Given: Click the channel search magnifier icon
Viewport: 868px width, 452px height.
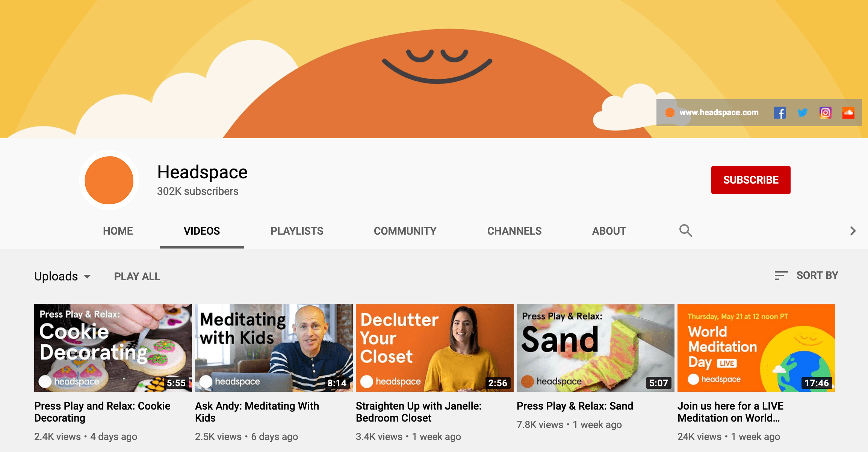Looking at the screenshot, I should tap(685, 231).
